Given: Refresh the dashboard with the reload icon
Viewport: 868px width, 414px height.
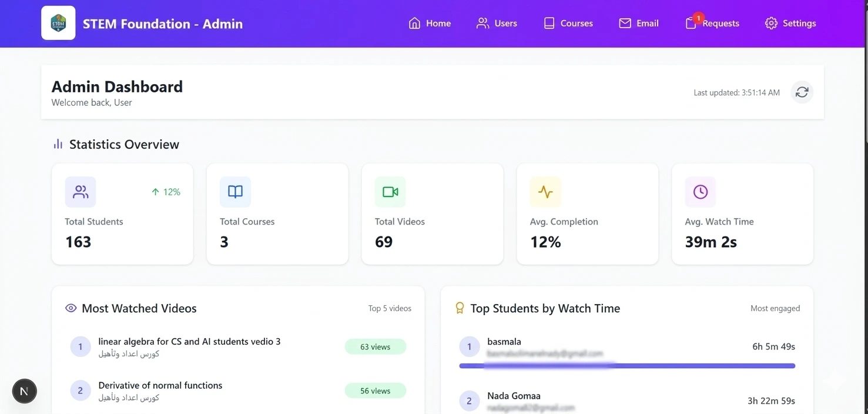Looking at the screenshot, I should coord(802,92).
